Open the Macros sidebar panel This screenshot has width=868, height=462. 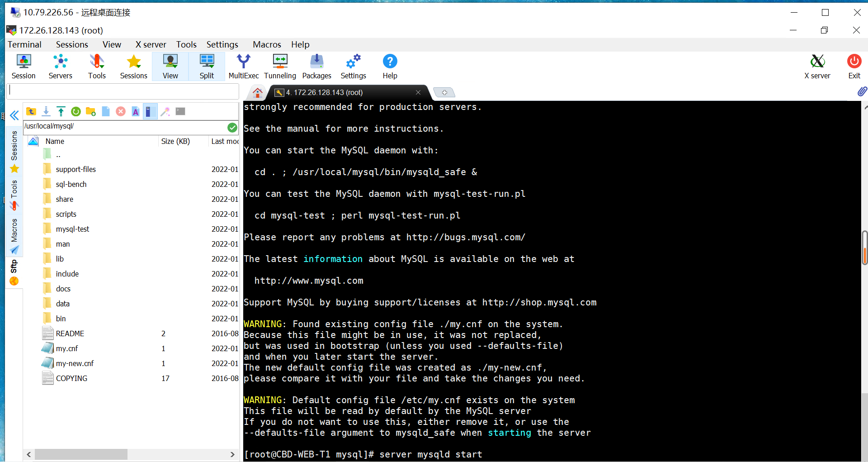pyautogui.click(x=14, y=235)
